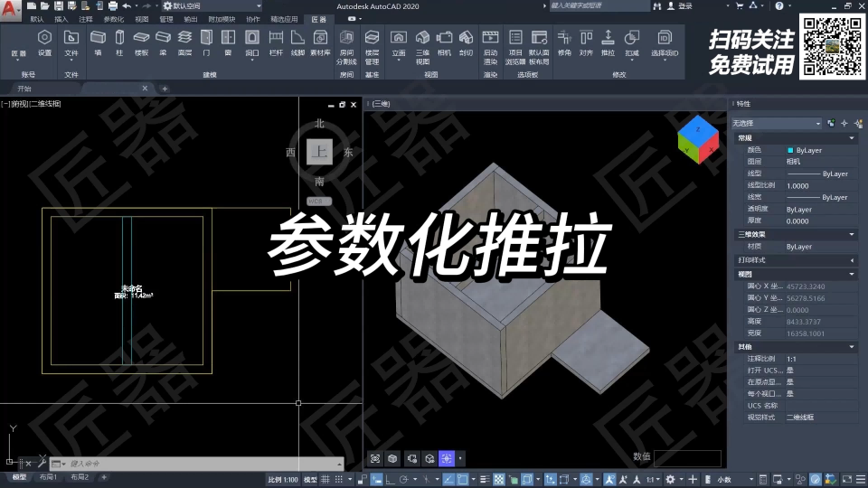The width and height of the screenshot is (868, 488).
Task: Click the 上 face of the view compass
Action: click(319, 152)
